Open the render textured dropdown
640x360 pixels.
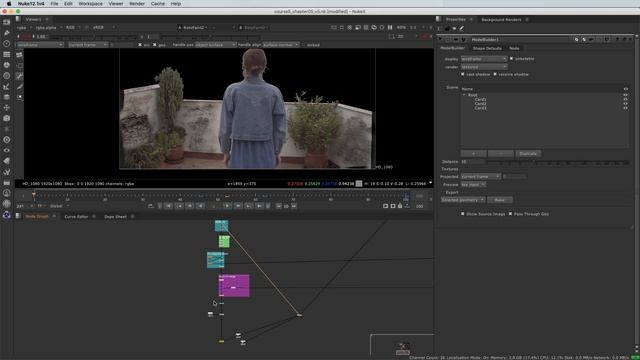click(x=484, y=67)
